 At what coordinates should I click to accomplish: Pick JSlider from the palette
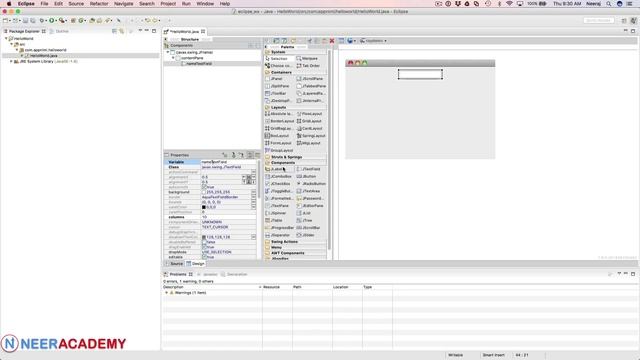tap(311, 235)
